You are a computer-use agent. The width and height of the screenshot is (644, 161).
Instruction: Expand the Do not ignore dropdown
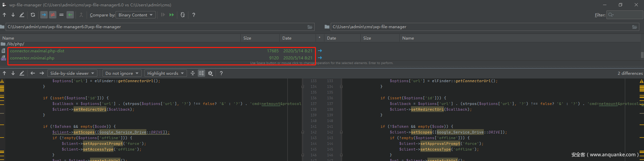tap(122, 73)
